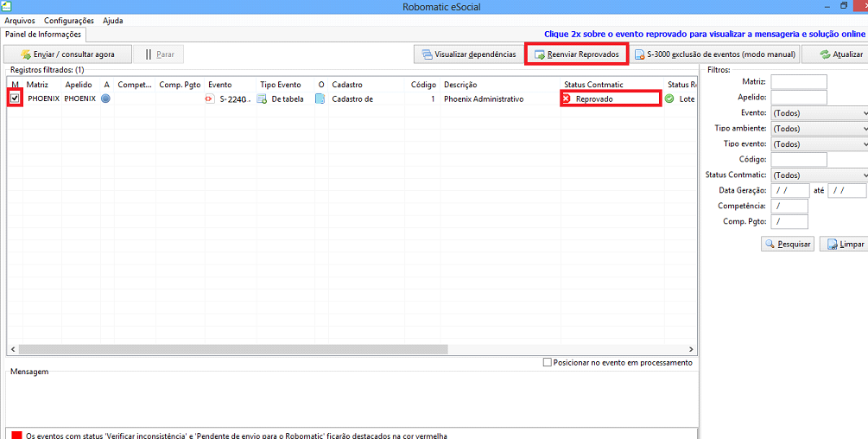Click the blue Cadastro document icon
The image size is (868, 439).
tap(320, 99)
